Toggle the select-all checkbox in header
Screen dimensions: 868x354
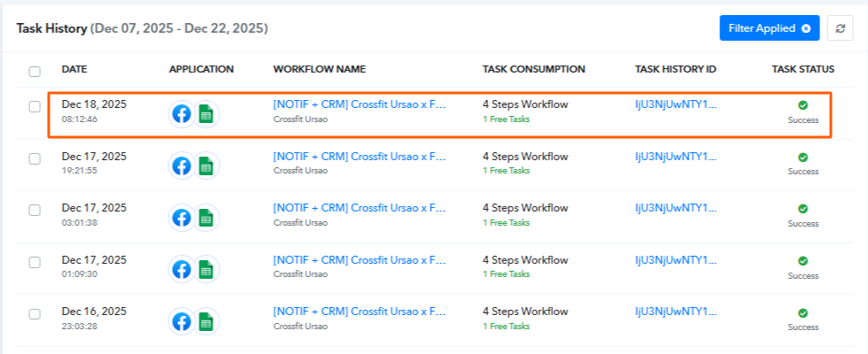click(x=35, y=71)
